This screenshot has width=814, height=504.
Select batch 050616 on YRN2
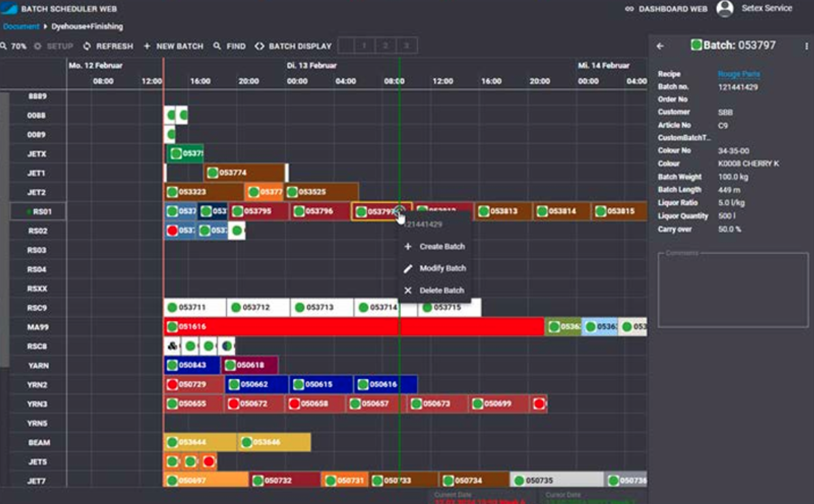pos(385,384)
